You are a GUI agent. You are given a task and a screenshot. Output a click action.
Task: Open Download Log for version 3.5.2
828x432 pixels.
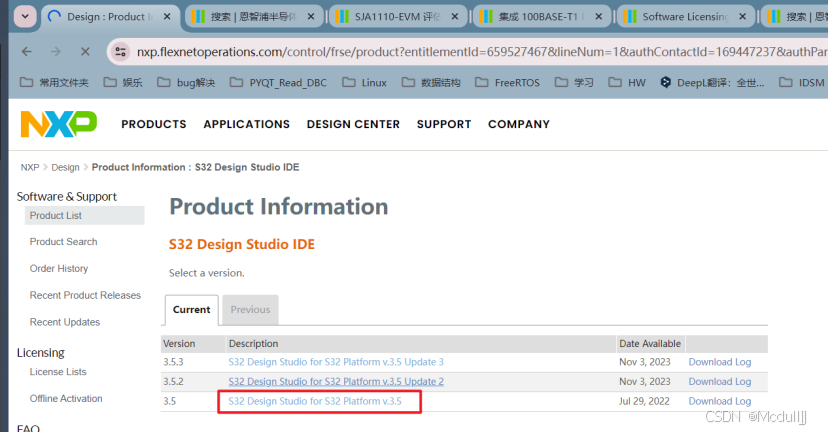(719, 382)
